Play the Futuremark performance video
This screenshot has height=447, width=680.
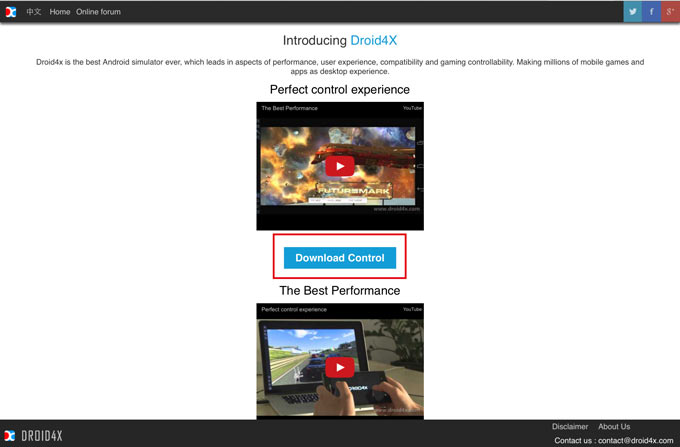pyautogui.click(x=340, y=166)
